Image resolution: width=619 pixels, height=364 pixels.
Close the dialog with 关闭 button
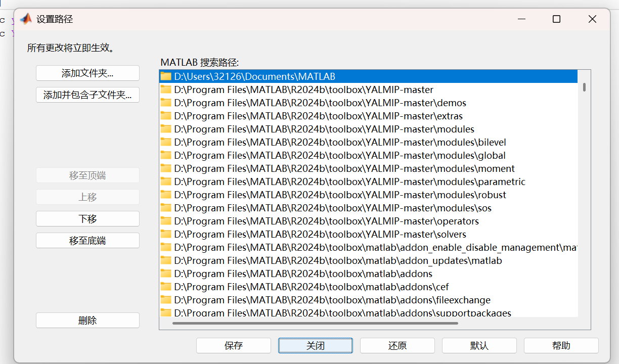316,345
